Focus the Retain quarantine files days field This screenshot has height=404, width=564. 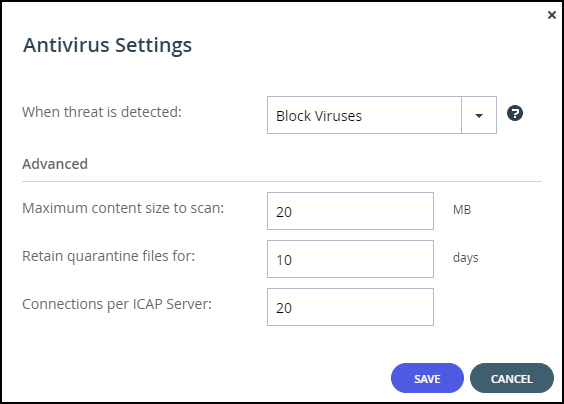click(x=350, y=259)
